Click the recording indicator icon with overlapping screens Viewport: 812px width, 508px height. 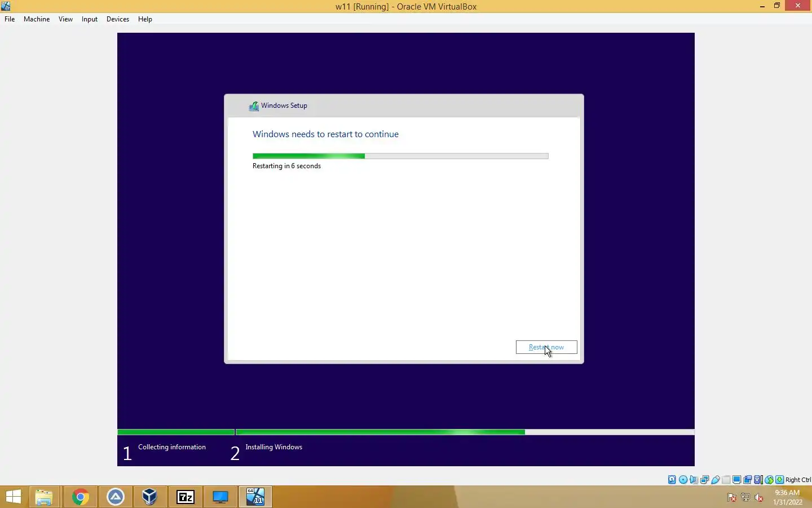point(748,480)
